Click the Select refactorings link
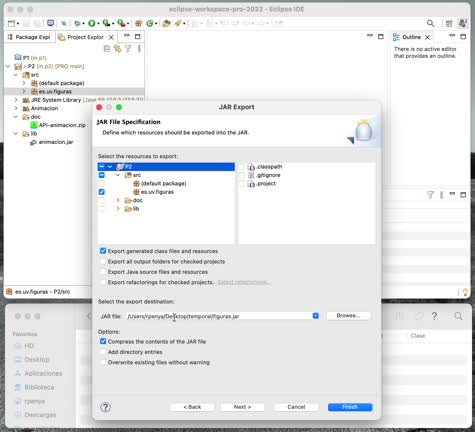This screenshot has height=432, width=475. tap(244, 282)
